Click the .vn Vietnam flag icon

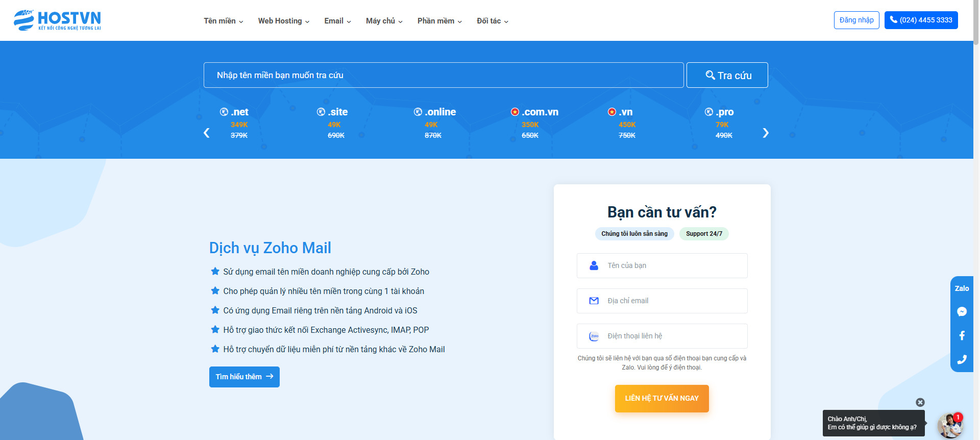(x=612, y=112)
